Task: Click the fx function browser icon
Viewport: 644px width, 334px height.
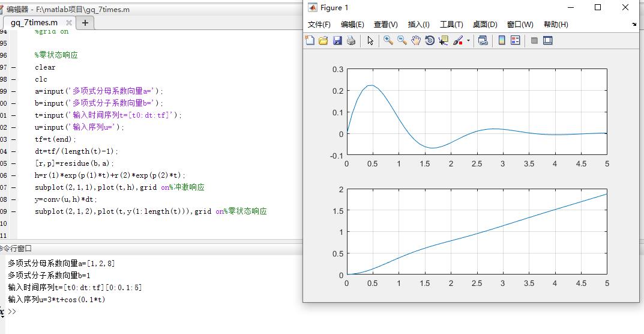Action: click(2, 311)
